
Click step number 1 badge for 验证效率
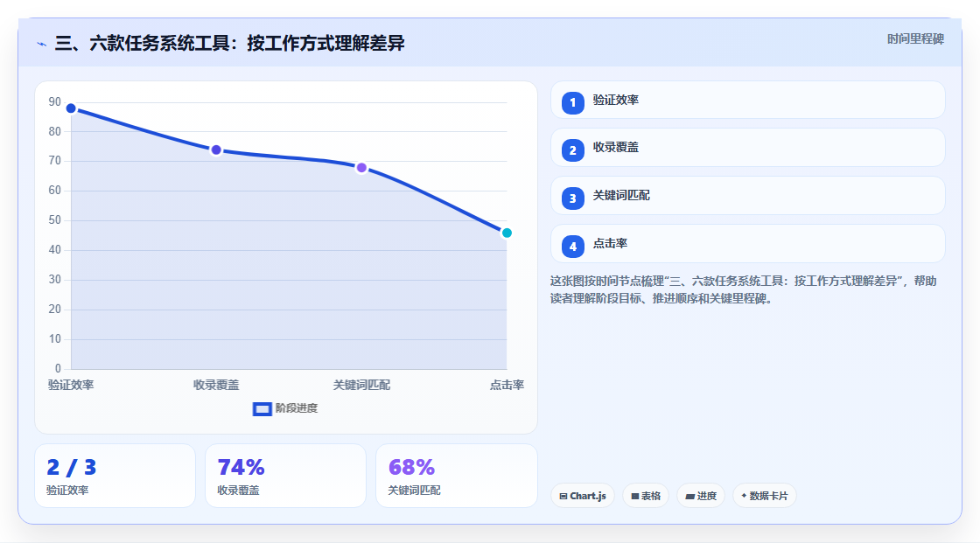click(x=572, y=103)
